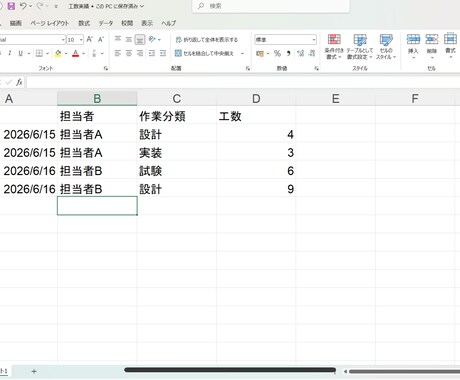Open the フォント dialog launcher
The width and height of the screenshot is (460, 380).
tap(106, 68)
